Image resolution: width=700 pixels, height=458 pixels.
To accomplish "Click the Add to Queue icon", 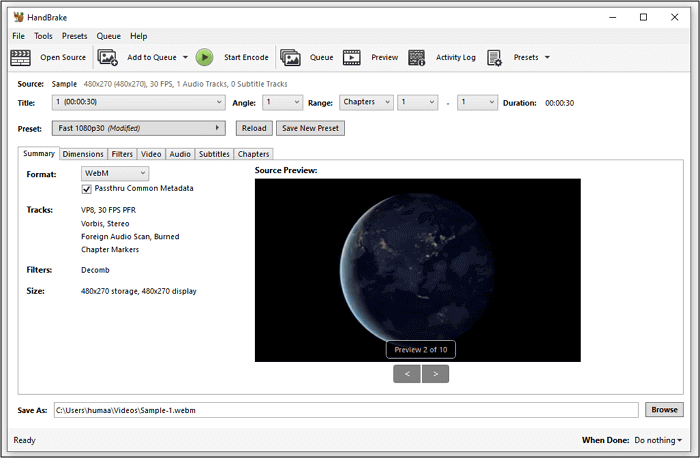I will (x=108, y=58).
